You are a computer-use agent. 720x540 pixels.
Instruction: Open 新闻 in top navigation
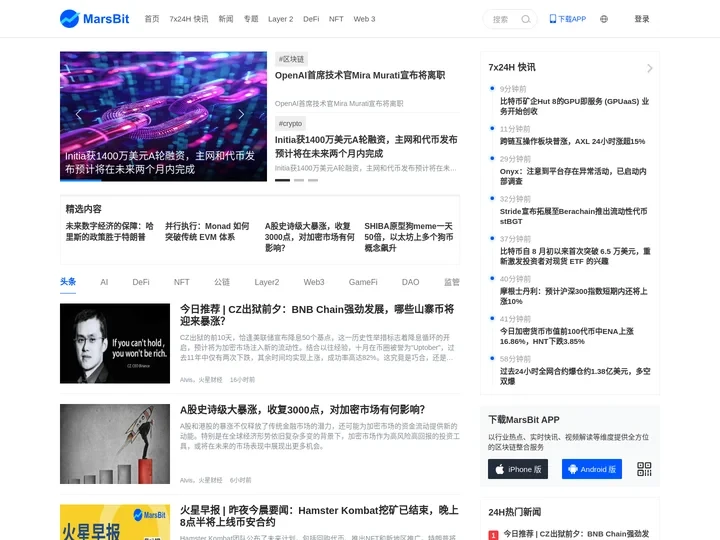pos(226,19)
